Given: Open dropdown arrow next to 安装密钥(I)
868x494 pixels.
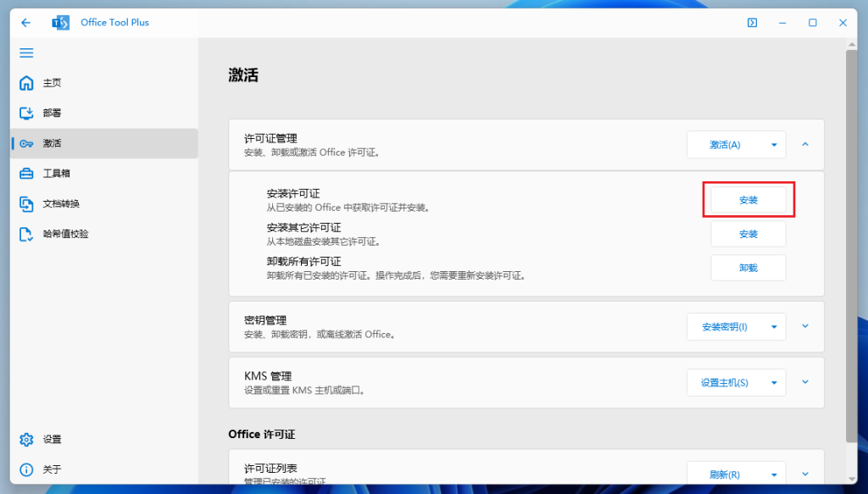Looking at the screenshot, I should 775,327.
